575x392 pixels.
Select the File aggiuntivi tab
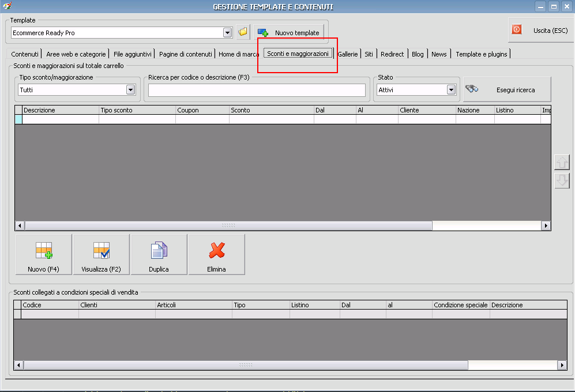click(x=133, y=54)
